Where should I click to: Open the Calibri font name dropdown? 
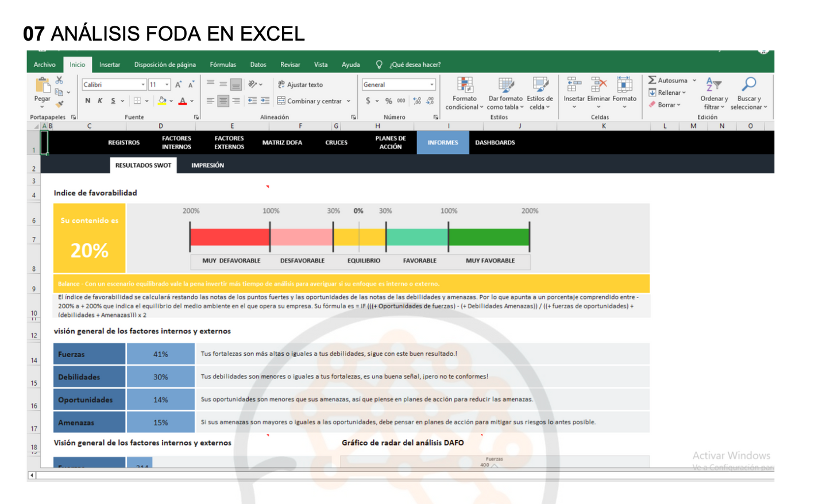[x=143, y=84]
